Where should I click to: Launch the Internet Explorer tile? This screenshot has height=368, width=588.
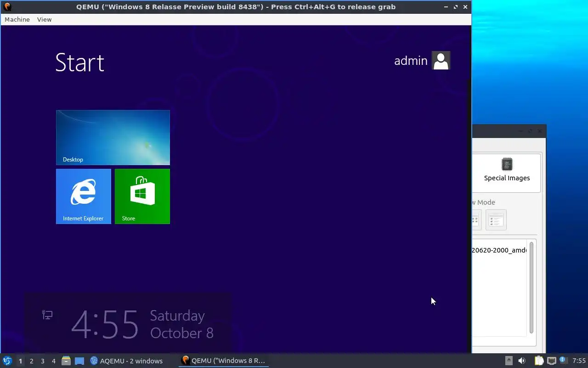click(84, 196)
